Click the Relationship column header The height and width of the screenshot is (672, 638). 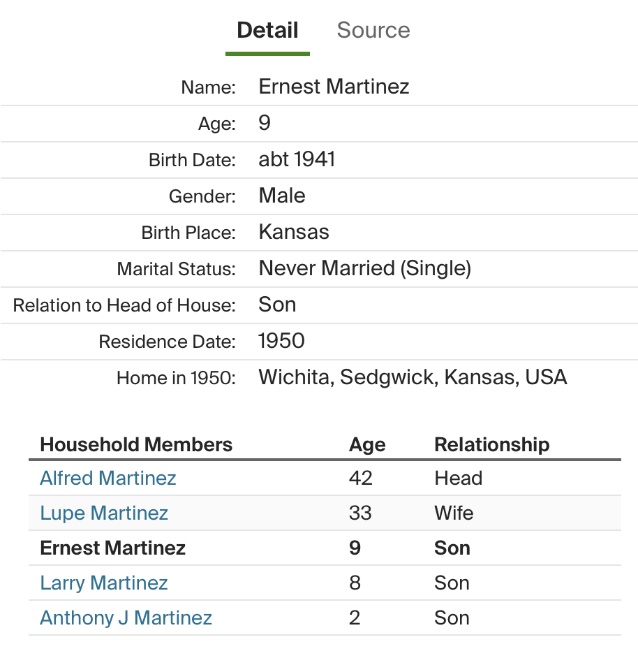point(491,444)
